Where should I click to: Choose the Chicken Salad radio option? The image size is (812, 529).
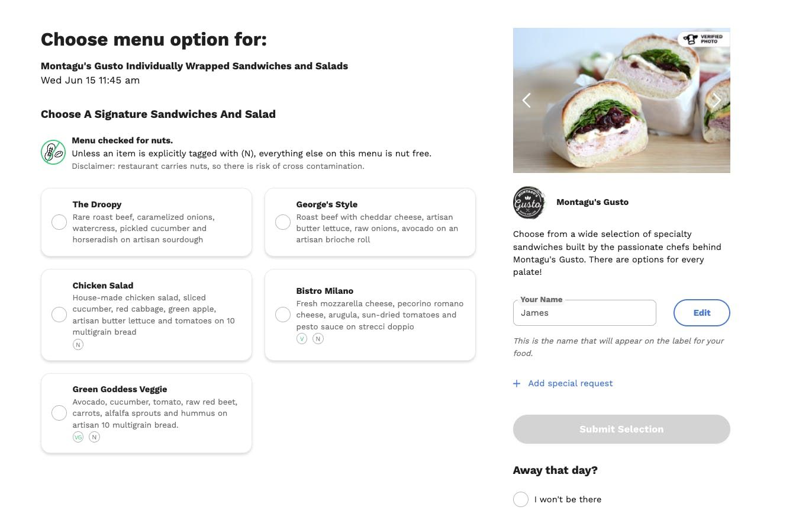[x=59, y=315]
